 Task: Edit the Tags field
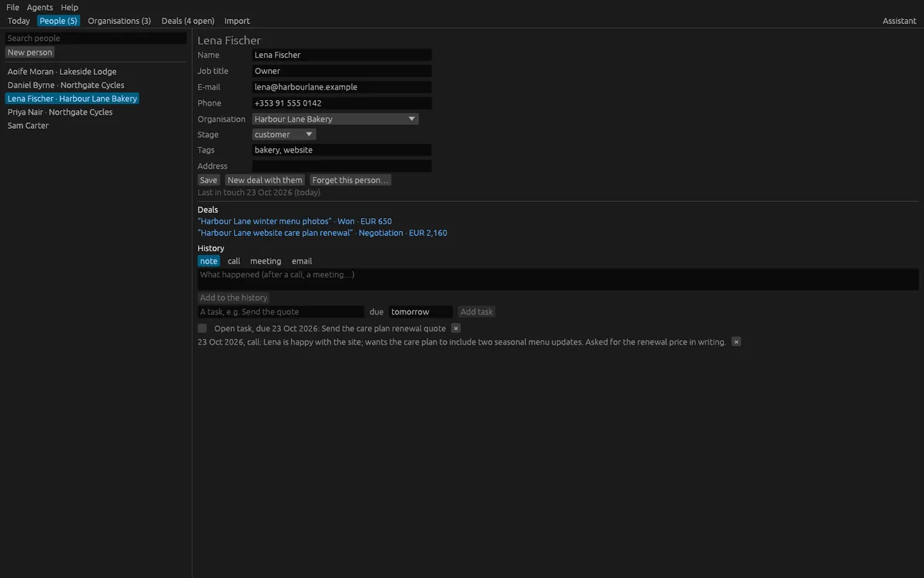(x=342, y=150)
